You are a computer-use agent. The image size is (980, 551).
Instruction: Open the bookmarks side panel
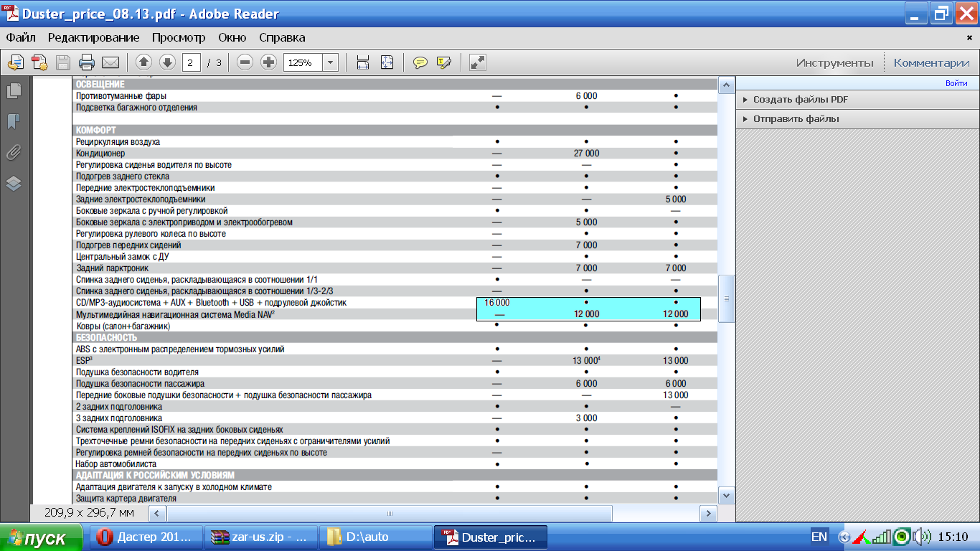coord(14,121)
